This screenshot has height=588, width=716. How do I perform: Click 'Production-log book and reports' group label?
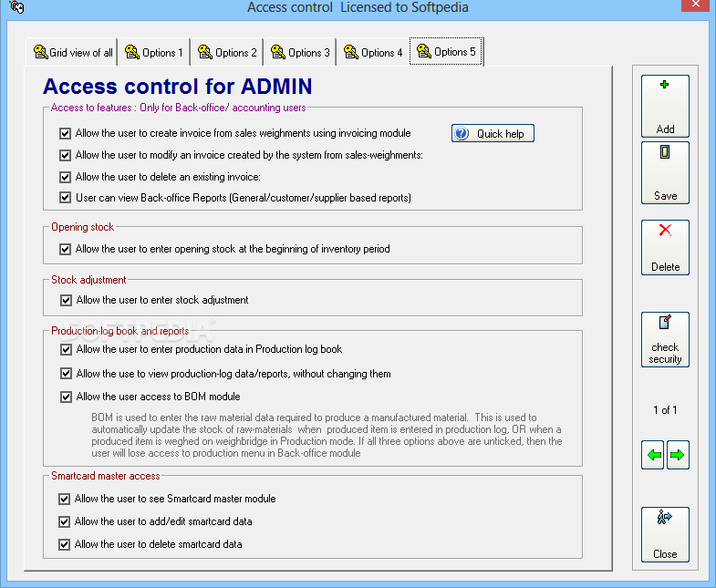120,331
